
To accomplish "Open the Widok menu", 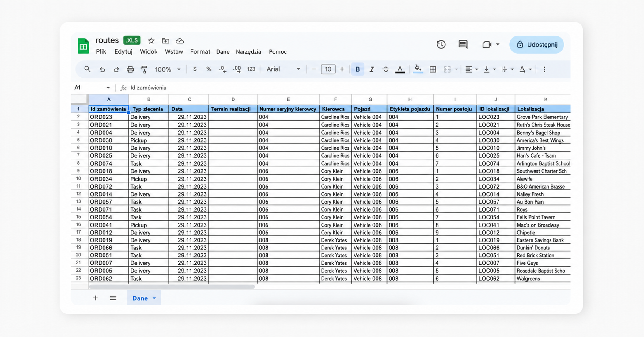I will tap(149, 52).
